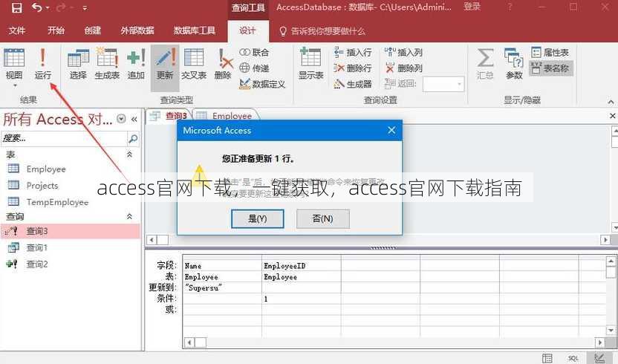Screen dimensions: 618x364
Task: Switch to the 开始 ribbon tab
Action: pos(56,30)
